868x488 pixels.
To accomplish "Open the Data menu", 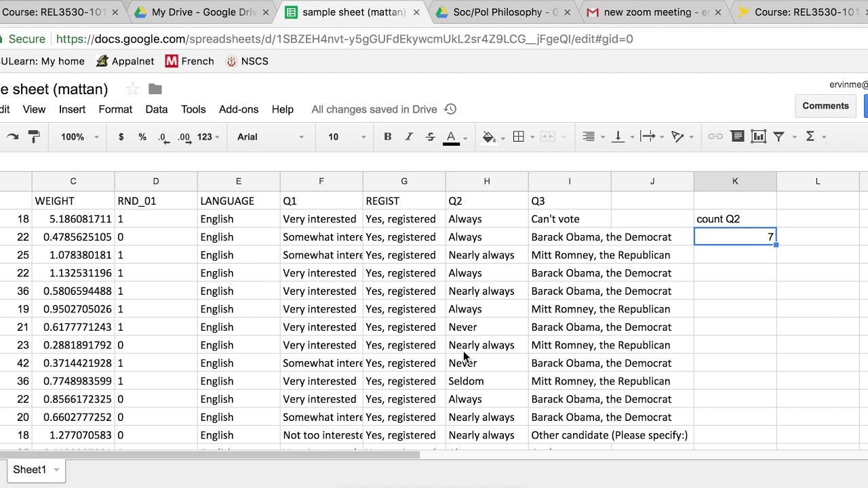I will click(157, 109).
